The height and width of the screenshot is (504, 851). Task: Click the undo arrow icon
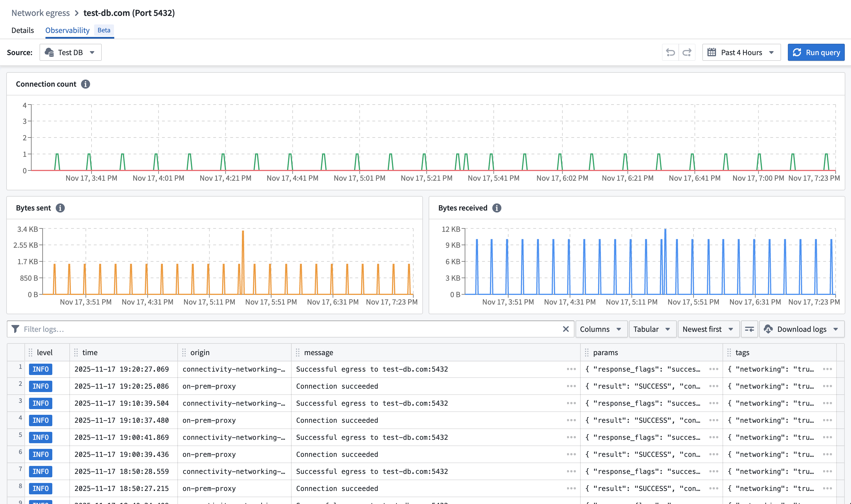tap(671, 52)
